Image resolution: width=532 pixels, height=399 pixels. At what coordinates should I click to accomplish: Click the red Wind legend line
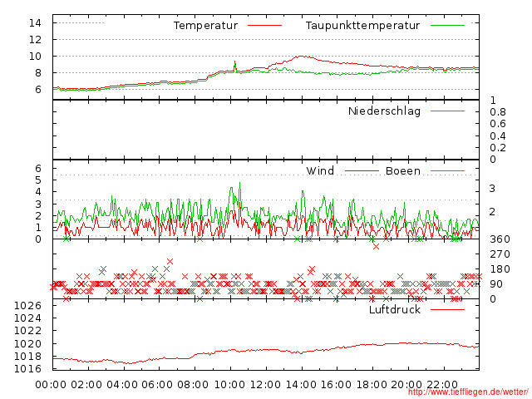[362, 170]
